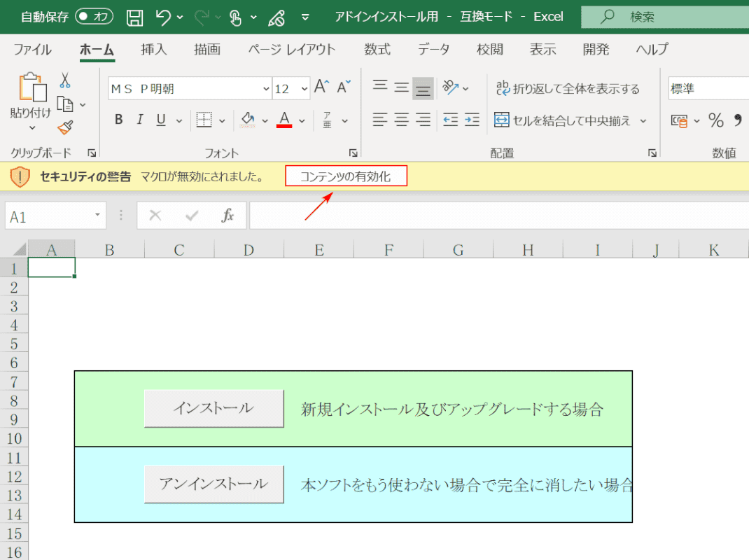749x560 pixels.
Task: Click the pen drawing icon in quick access
Action: pyautogui.click(x=276, y=17)
